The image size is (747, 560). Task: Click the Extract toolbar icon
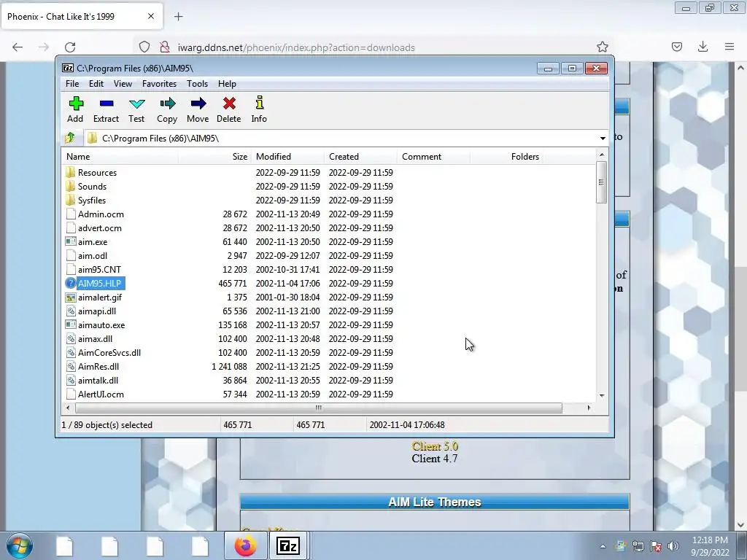click(x=107, y=104)
